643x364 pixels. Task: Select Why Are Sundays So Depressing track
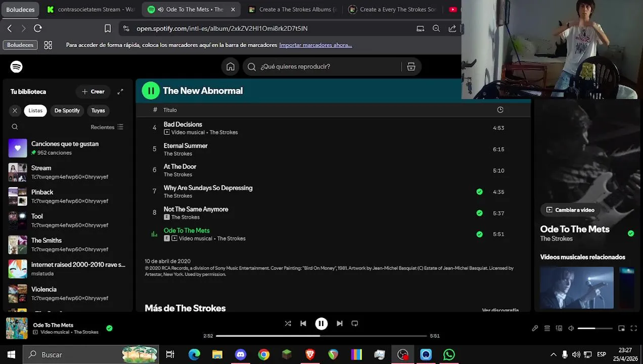334,192
